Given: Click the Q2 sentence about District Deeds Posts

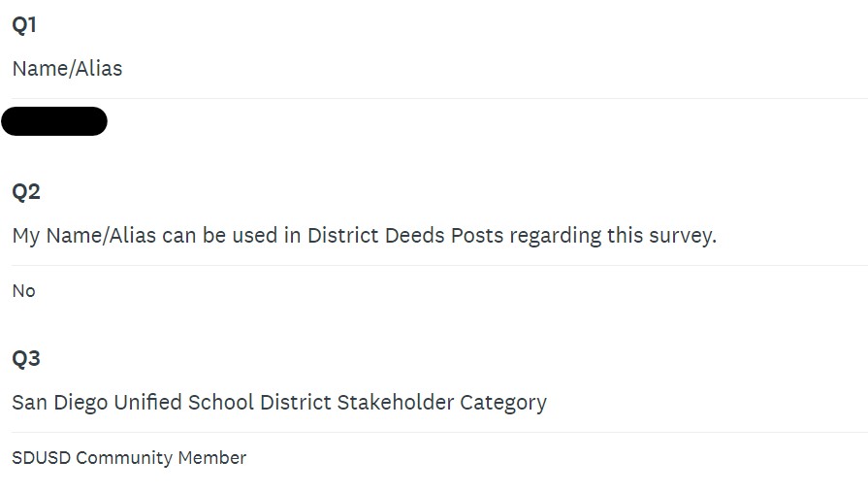Looking at the screenshot, I should (x=364, y=236).
